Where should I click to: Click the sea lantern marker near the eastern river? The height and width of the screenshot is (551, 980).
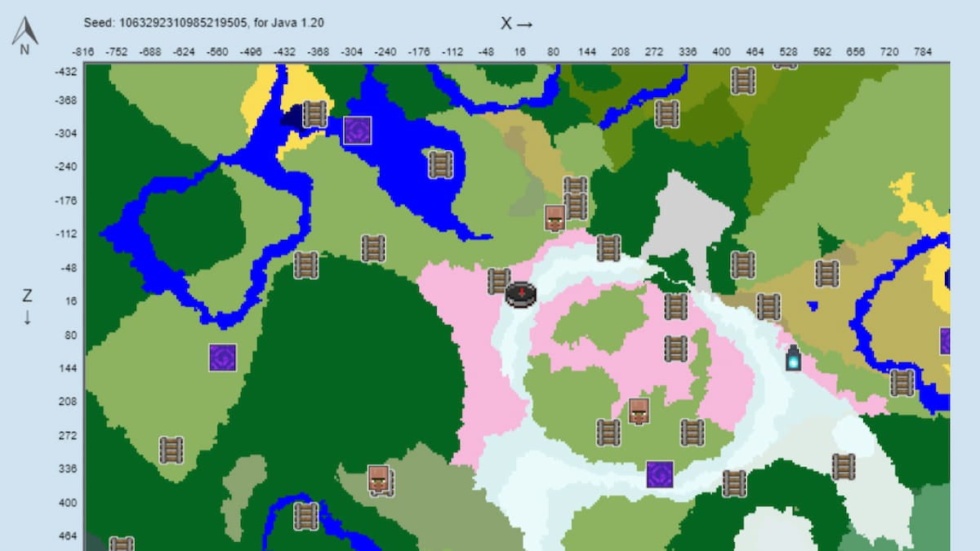tap(792, 358)
